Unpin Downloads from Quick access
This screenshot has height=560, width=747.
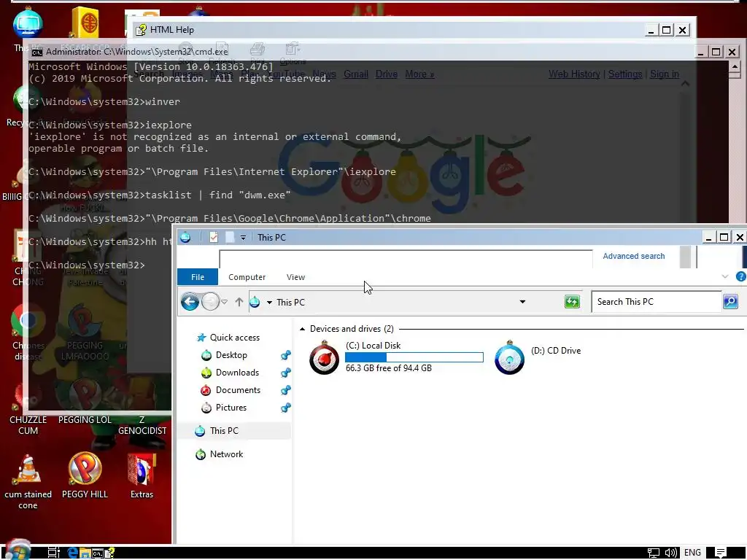(x=286, y=373)
